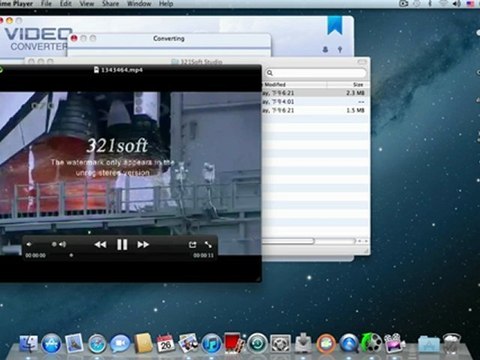Sort Finder list by Modified column

(293, 85)
